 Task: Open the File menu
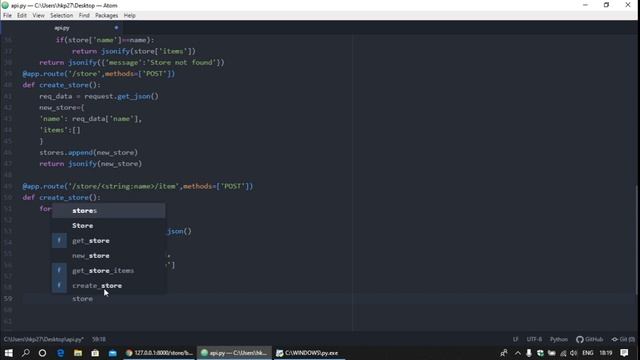tap(7, 16)
